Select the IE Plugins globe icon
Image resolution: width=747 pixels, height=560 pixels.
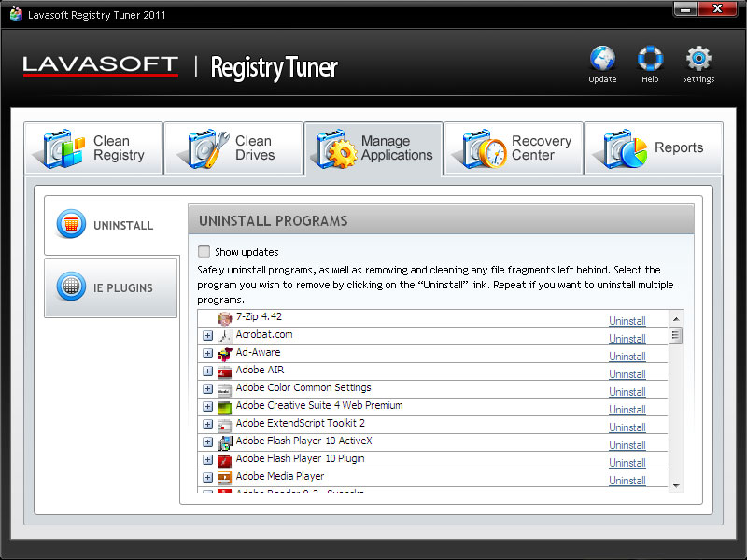pos(71,287)
